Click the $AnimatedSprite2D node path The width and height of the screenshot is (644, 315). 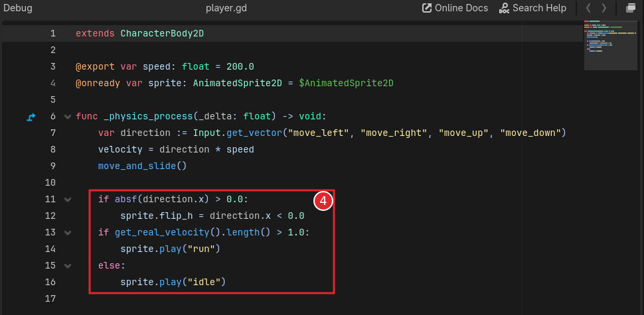click(x=346, y=84)
